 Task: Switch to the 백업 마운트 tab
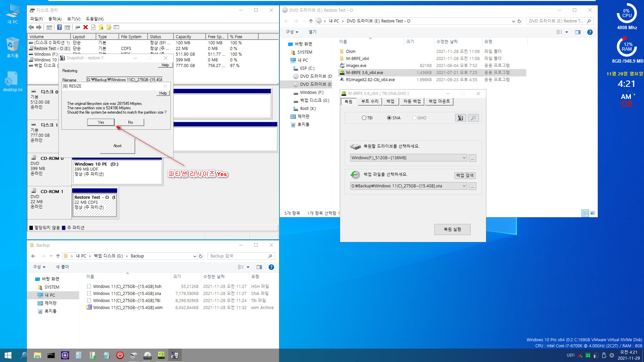point(439,101)
